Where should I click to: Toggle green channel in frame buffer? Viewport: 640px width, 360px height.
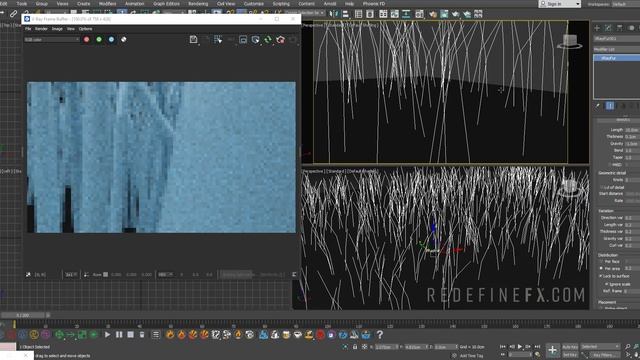click(x=99, y=40)
